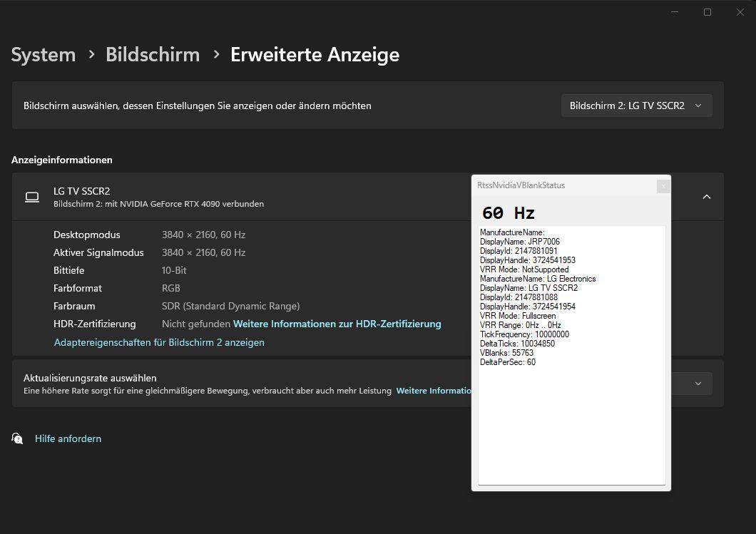The height and width of the screenshot is (534, 756).
Task: Select the DeltaPerSec: 60 line
Action: 508,362
